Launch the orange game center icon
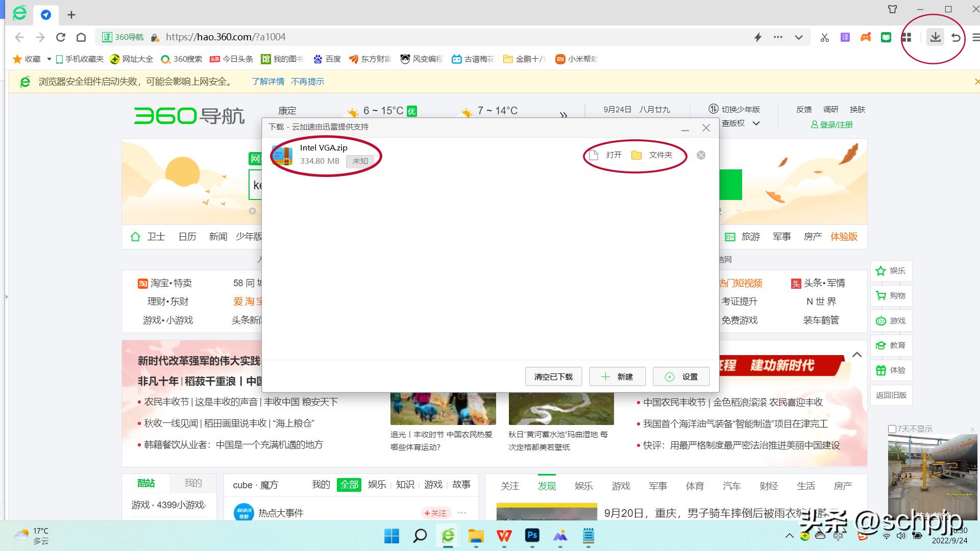The image size is (980, 551). (x=865, y=37)
